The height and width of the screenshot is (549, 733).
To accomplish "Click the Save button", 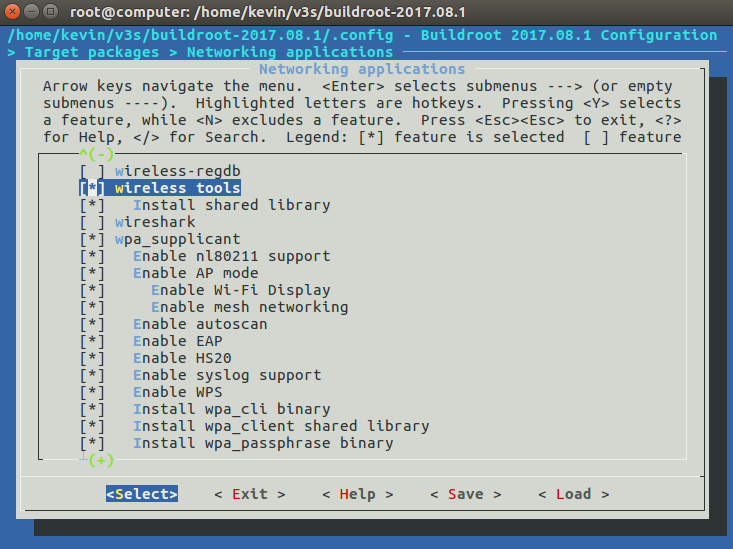I will point(466,494).
